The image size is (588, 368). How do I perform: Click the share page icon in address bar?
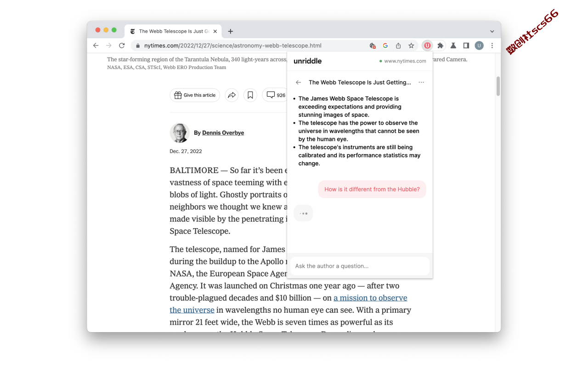(x=398, y=46)
